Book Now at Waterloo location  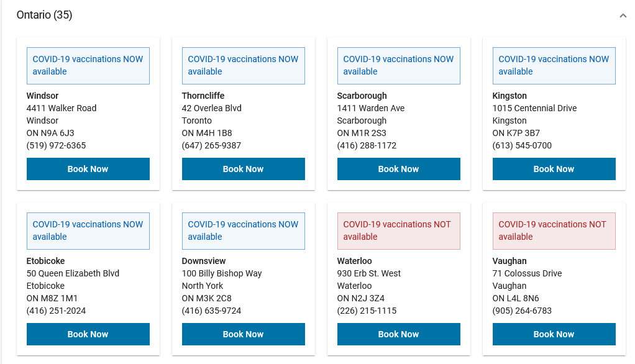(398, 334)
